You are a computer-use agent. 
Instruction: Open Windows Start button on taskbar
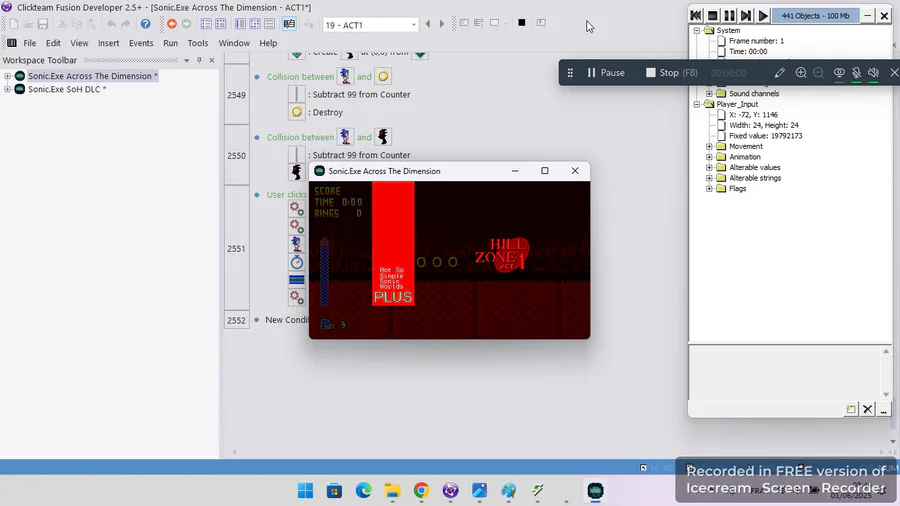coord(305,491)
